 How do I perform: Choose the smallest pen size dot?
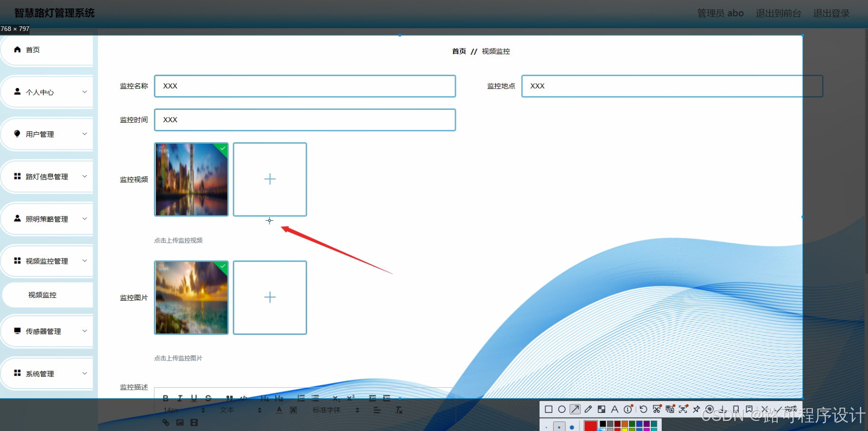click(546, 427)
